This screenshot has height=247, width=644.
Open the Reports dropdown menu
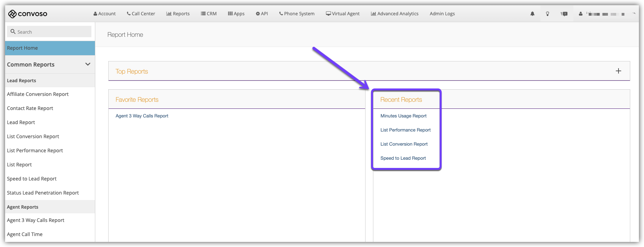point(178,14)
